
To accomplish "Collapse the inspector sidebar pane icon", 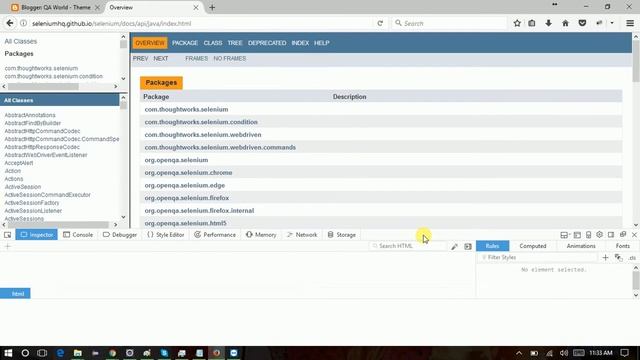I will tap(468, 246).
